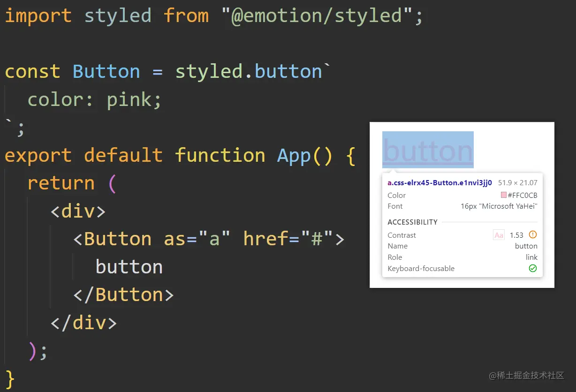The image size is (576, 392).
Task: Click the Name value "button" in tooltip
Action: [526, 246]
